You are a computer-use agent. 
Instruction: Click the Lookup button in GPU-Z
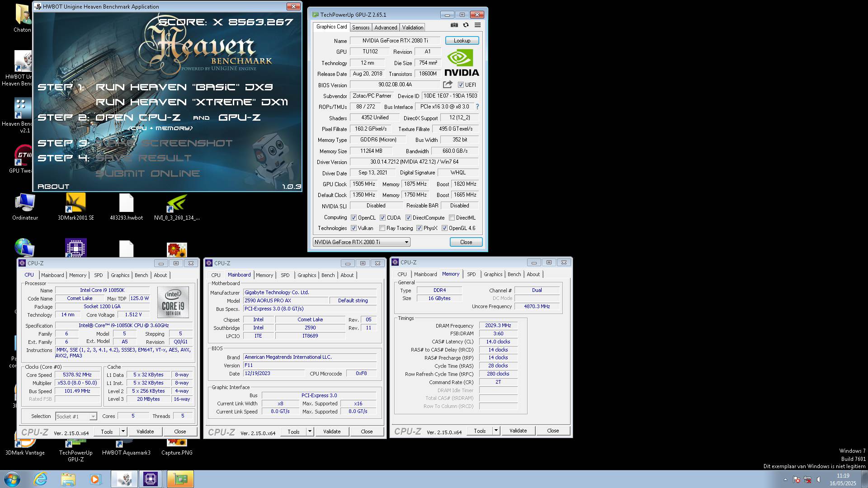coord(462,41)
